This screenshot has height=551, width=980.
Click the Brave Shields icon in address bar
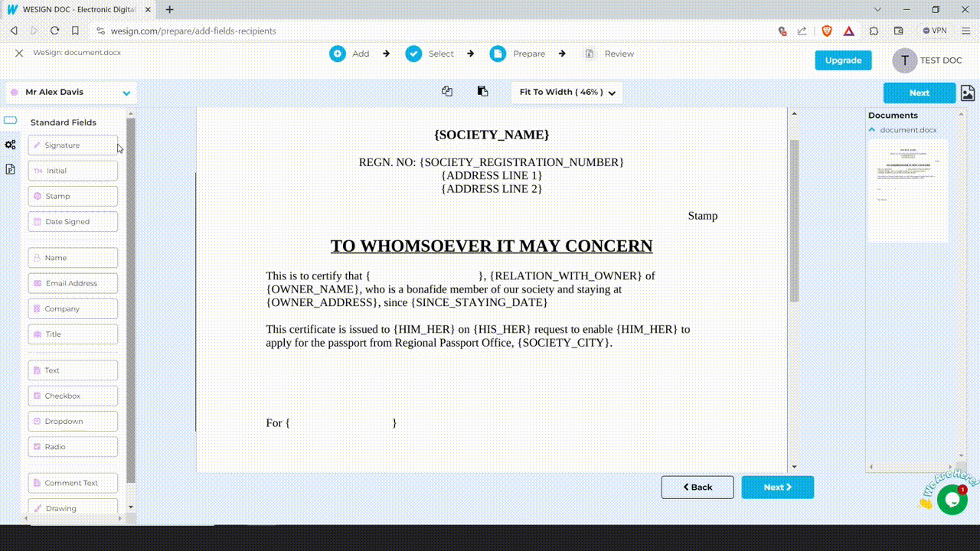click(x=827, y=31)
